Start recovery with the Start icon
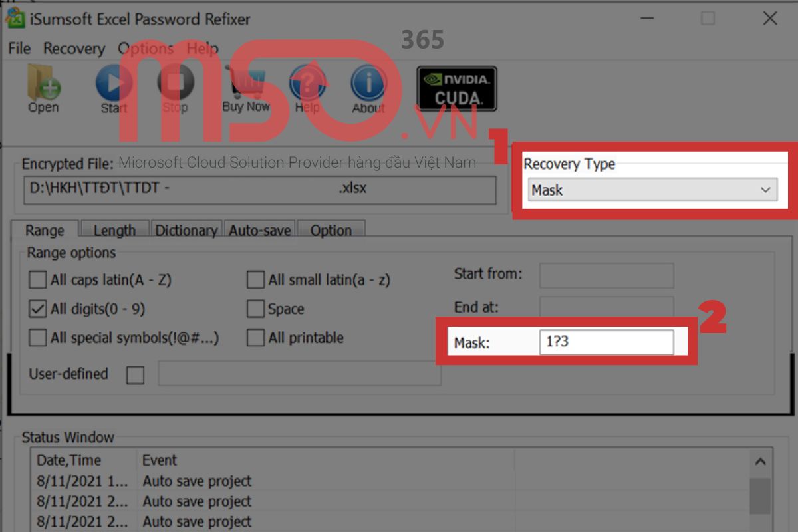 [x=114, y=89]
